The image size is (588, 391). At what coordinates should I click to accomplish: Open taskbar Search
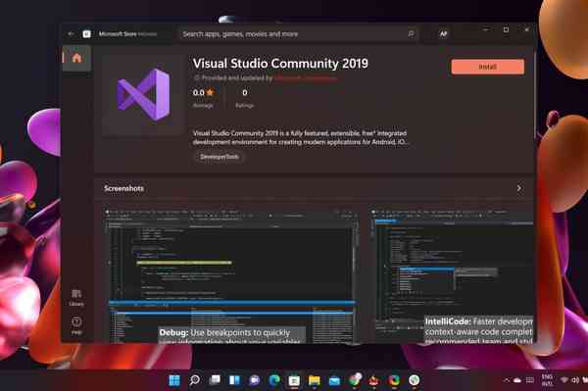point(194,380)
